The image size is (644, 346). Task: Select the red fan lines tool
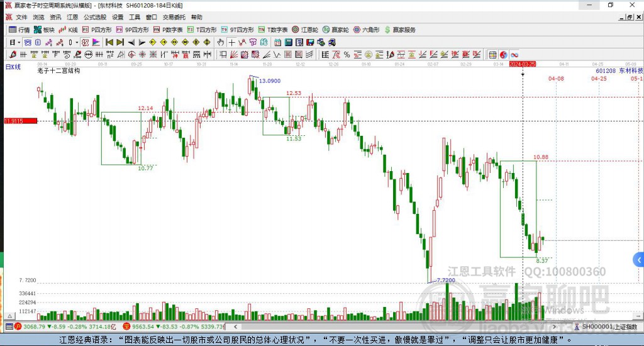(234, 55)
